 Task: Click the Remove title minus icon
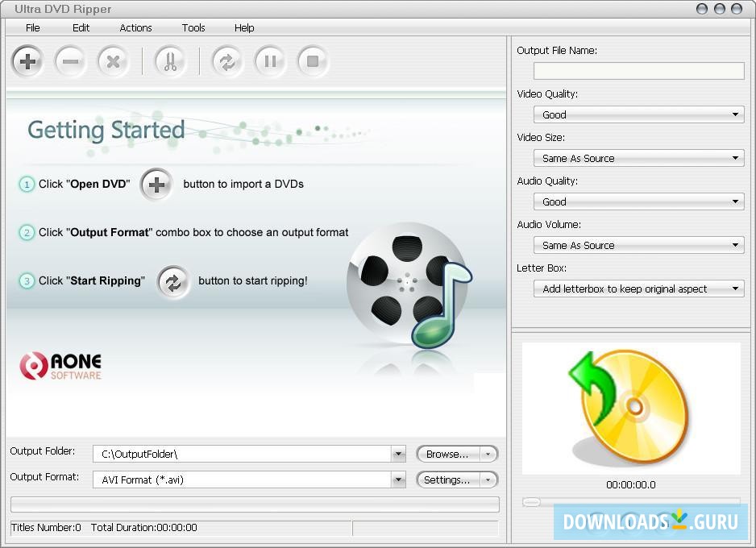pyautogui.click(x=70, y=61)
